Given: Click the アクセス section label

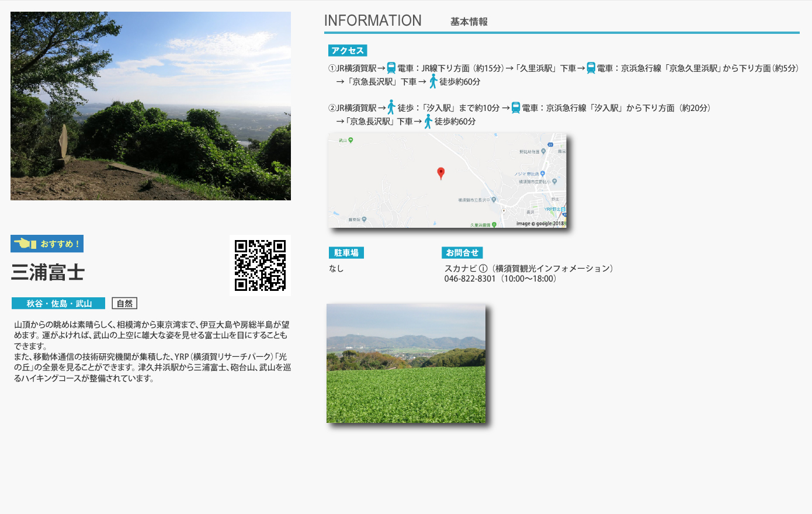Looking at the screenshot, I should tap(348, 51).
